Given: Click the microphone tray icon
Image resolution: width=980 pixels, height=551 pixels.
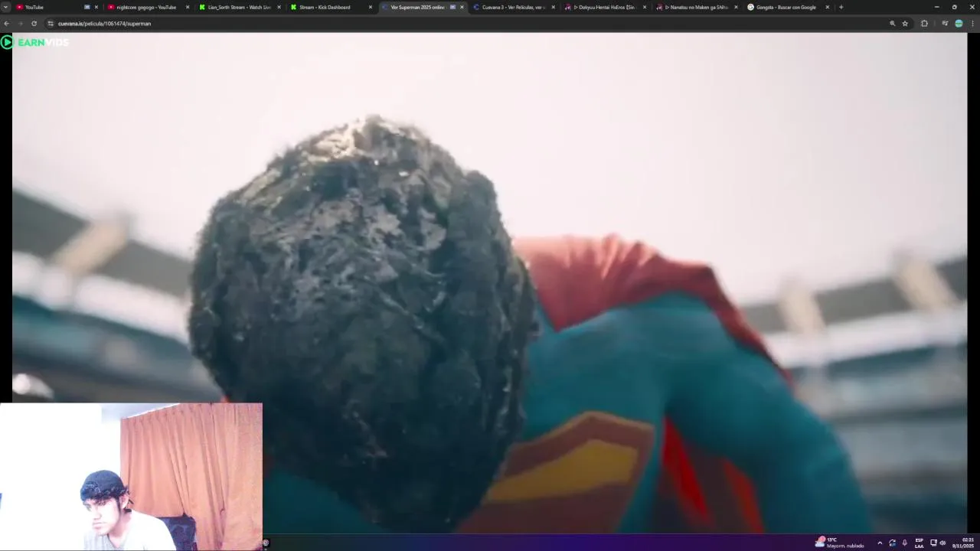Looking at the screenshot, I should [x=904, y=543].
